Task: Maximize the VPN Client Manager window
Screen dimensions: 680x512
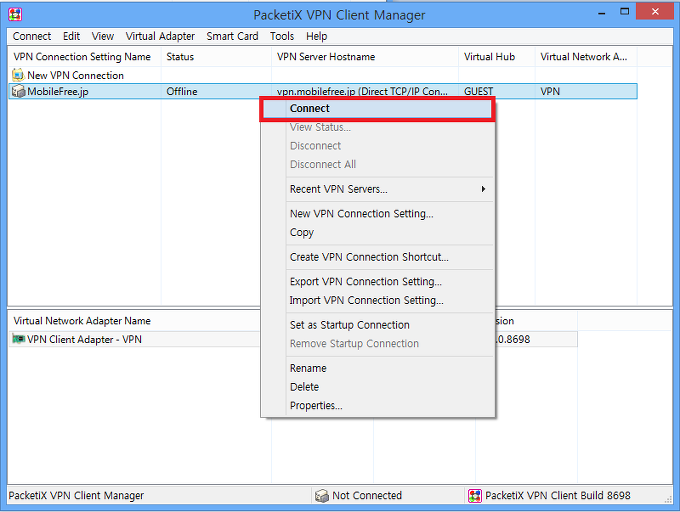Action: 624,12
